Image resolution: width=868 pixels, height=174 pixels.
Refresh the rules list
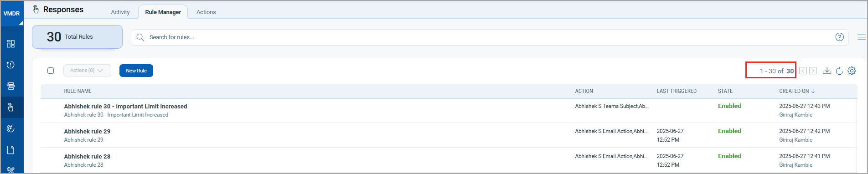[x=839, y=71]
